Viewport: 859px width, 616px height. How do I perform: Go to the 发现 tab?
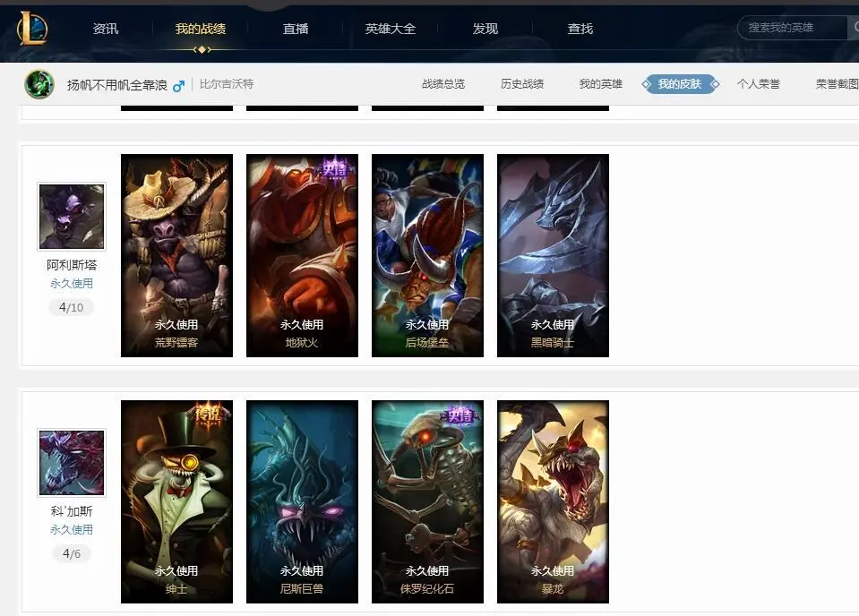485,29
